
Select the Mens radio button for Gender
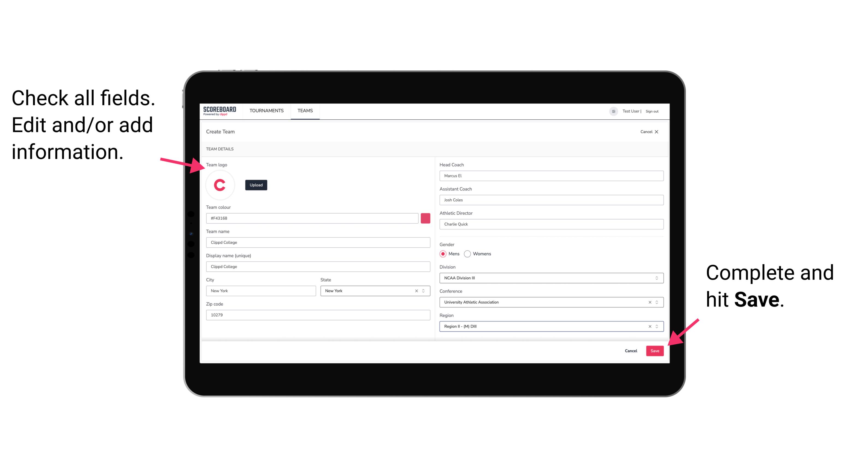pyautogui.click(x=443, y=254)
